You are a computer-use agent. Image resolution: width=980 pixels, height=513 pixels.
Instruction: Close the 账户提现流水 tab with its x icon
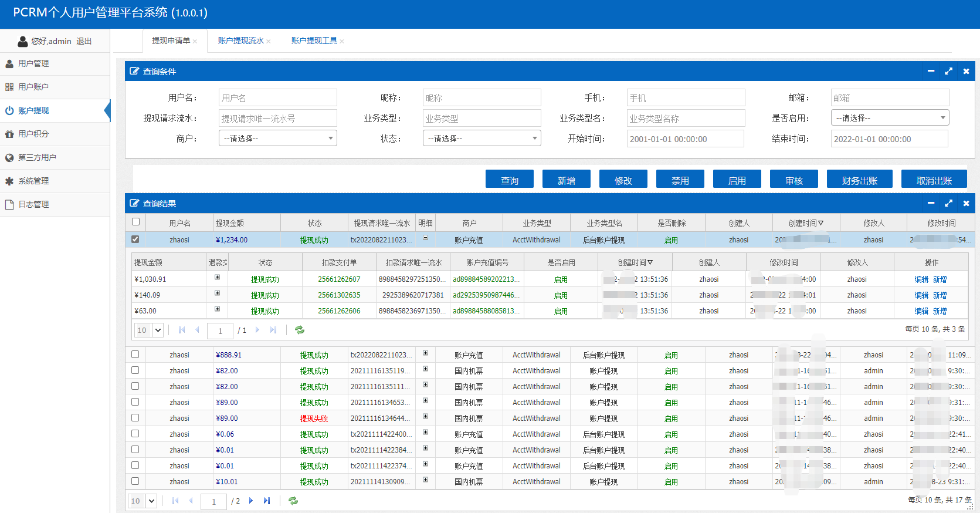(269, 41)
